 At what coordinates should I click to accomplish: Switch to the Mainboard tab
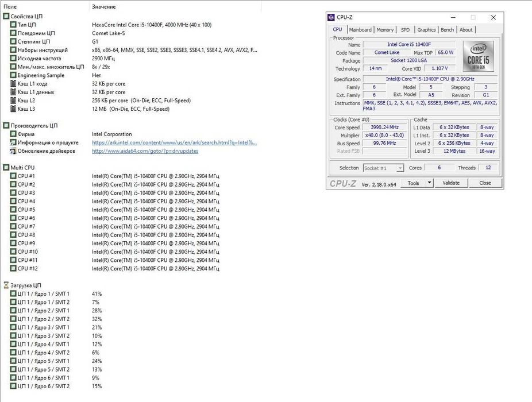point(360,30)
